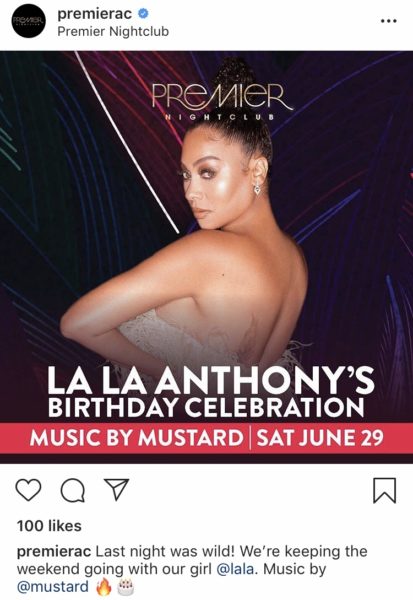Open comments via the speech bubble icon
413x600 pixels.
point(73,491)
